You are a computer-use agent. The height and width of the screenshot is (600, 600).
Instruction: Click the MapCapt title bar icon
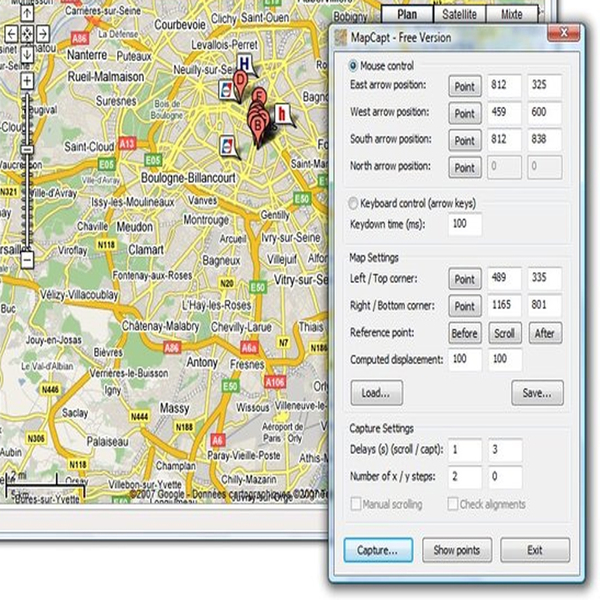coord(340,38)
